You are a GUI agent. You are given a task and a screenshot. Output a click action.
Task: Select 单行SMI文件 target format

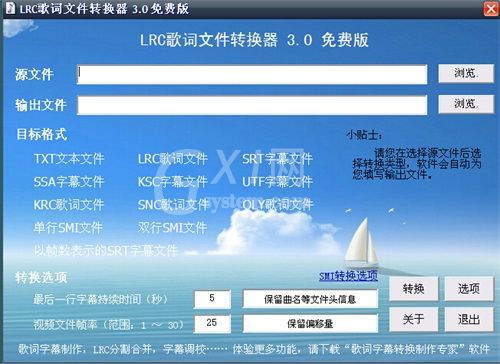coord(68,228)
